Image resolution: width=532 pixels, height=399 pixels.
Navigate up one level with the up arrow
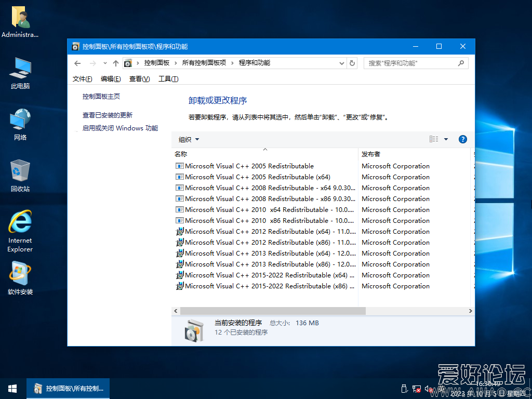point(115,63)
